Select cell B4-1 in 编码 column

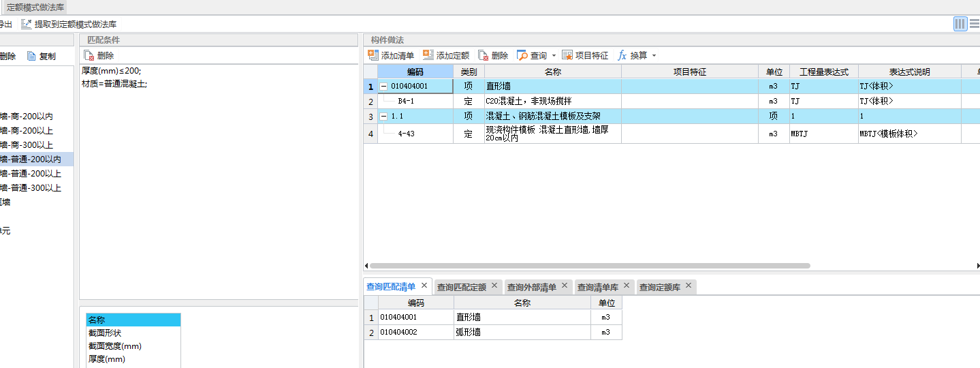[415, 102]
